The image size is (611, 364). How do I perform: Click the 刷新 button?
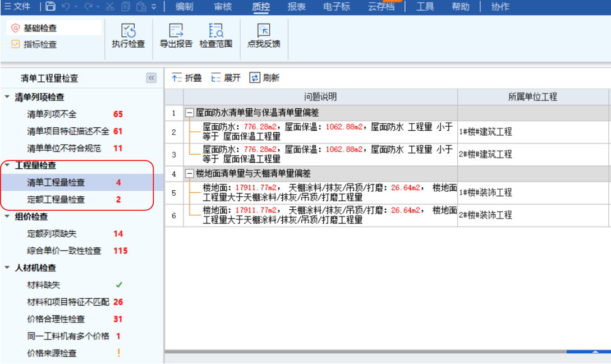click(x=265, y=78)
